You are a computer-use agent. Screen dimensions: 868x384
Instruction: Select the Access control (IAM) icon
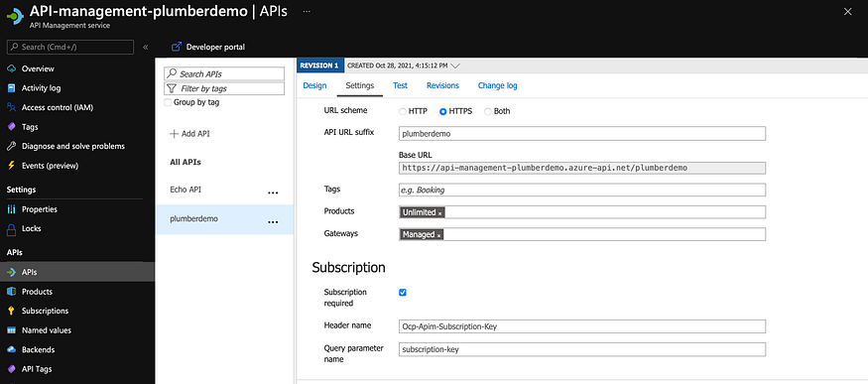point(11,107)
